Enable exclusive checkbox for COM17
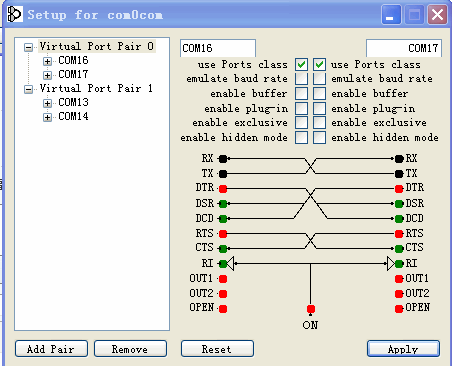Viewport: 452px width, 366px height. point(319,123)
